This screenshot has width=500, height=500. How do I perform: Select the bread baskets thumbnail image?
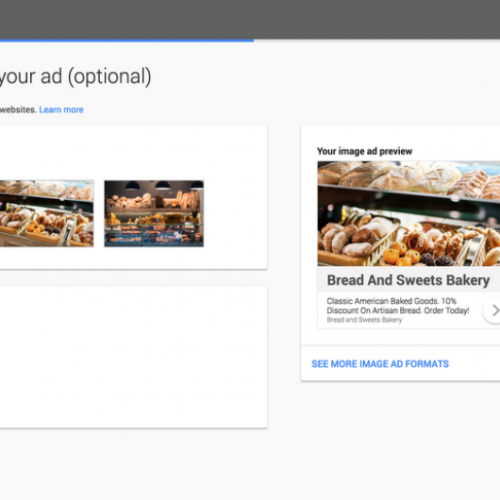(x=47, y=213)
